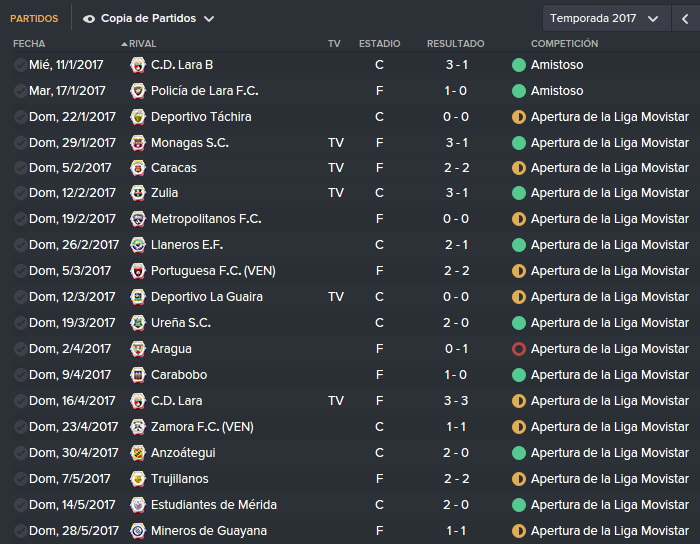Click the Mineros de Guayana club badge
Screen dimensions: 700x544
(138, 531)
